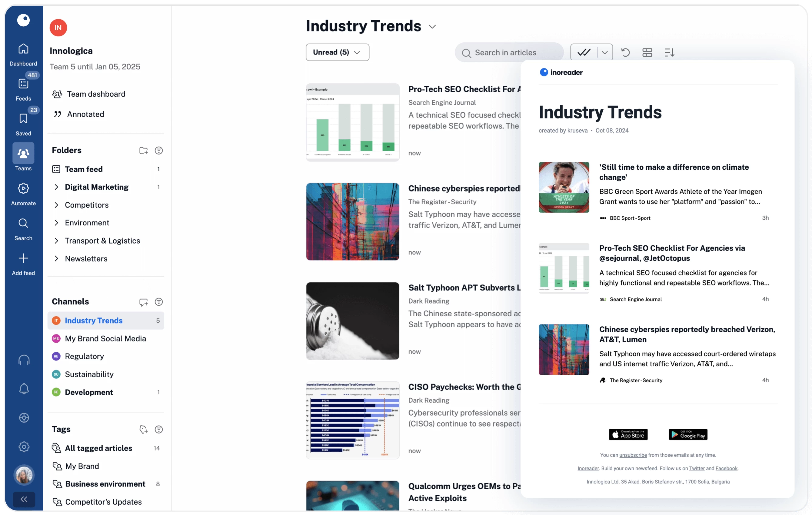Change article view layout icon
Viewport: 812px width, 515px height.
click(647, 52)
